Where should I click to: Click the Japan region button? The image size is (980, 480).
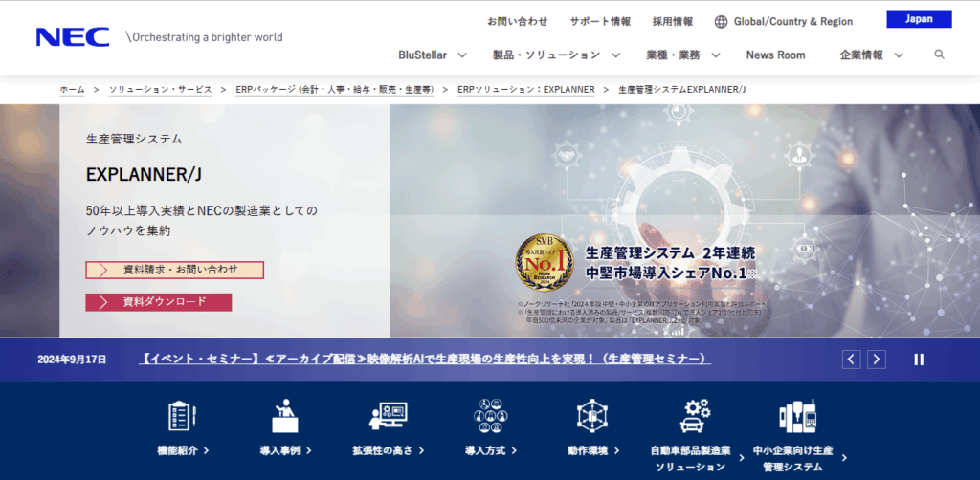[x=919, y=19]
